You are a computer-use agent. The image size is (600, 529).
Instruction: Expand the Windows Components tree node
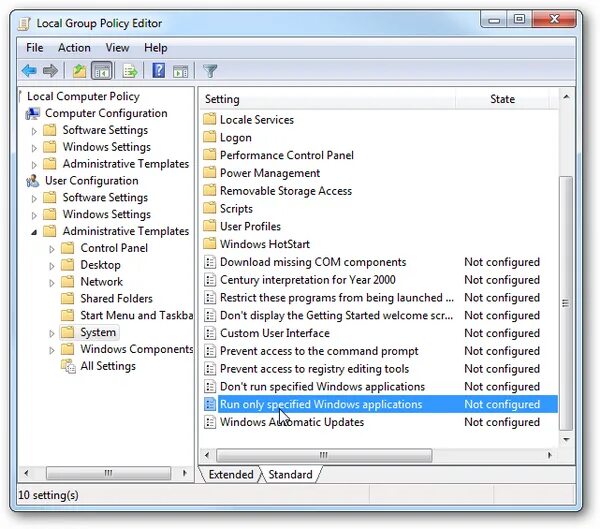coord(52,350)
